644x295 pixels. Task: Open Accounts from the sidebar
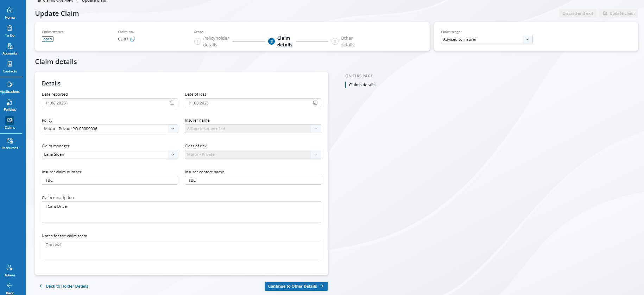pyautogui.click(x=10, y=49)
